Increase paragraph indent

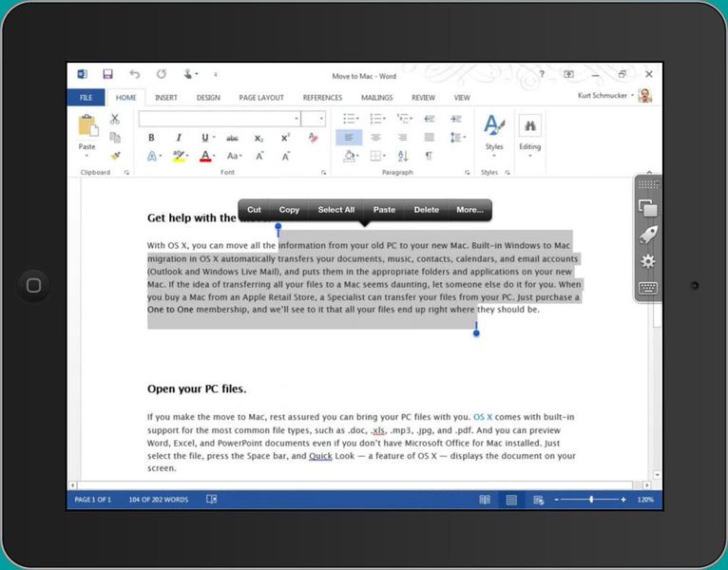(456, 119)
